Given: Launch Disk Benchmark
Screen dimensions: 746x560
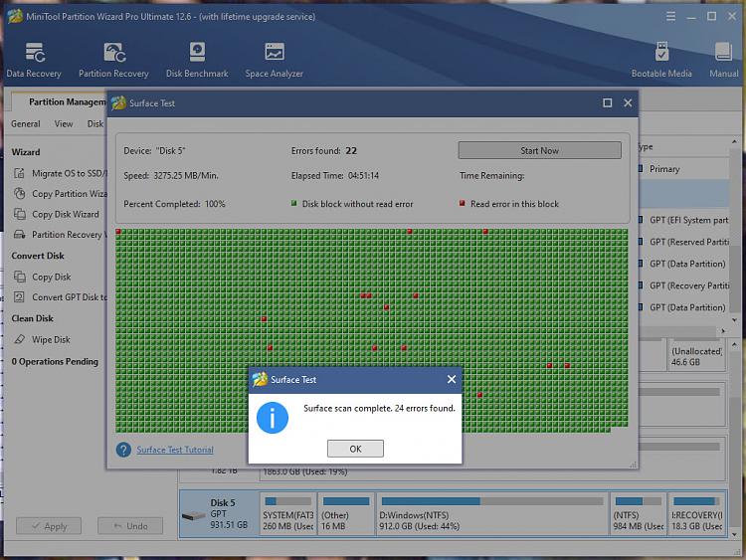Looking at the screenshot, I should tap(197, 60).
